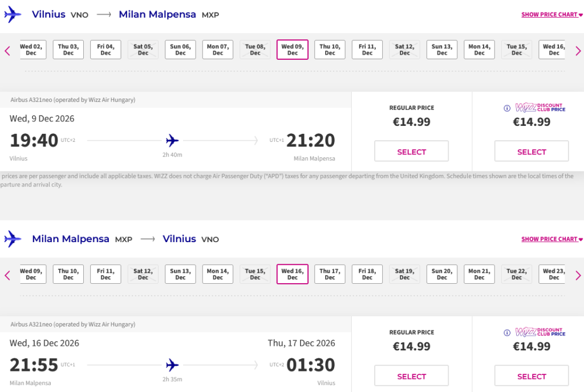Click the return next dates arrow
The width and height of the screenshot is (584, 392).
[578, 276]
